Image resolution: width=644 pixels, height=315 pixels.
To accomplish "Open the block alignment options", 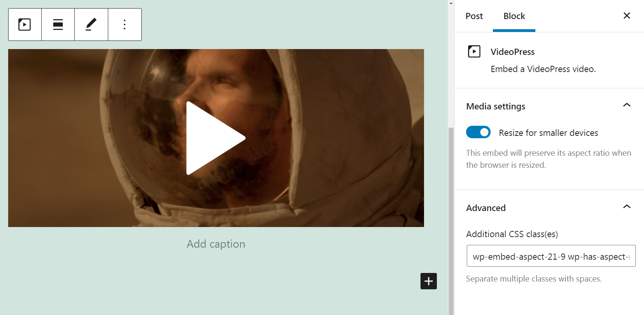I will click(x=58, y=25).
